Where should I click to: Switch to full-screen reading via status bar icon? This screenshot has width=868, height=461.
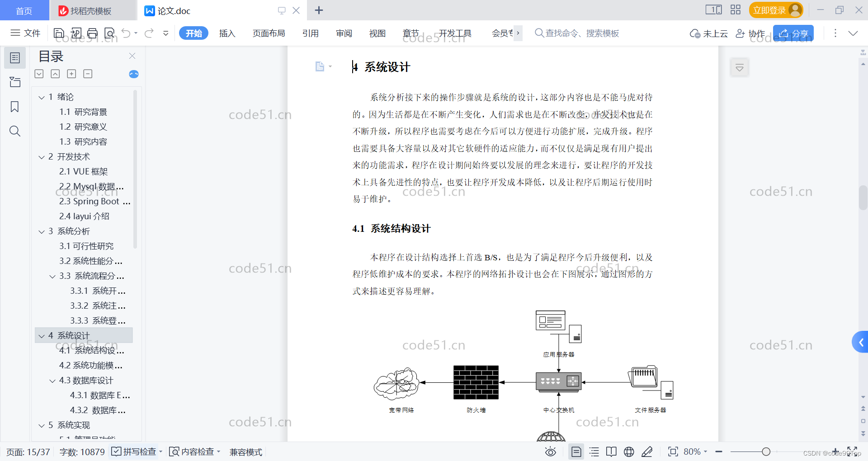[x=611, y=452]
